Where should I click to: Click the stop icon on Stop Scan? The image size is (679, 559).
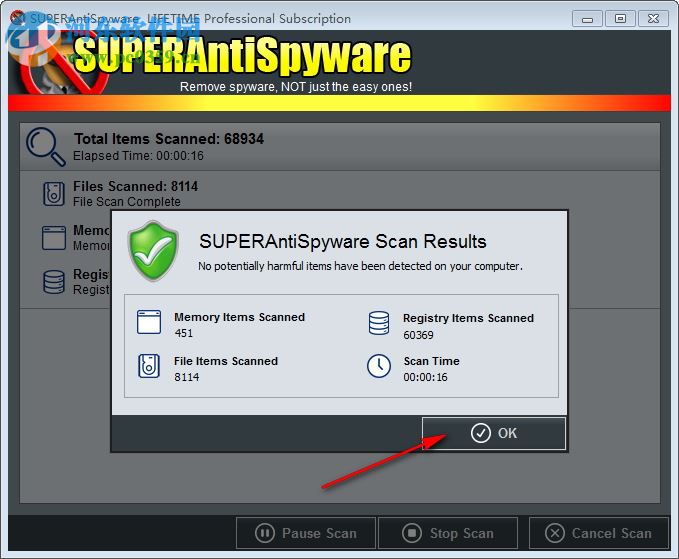411,533
